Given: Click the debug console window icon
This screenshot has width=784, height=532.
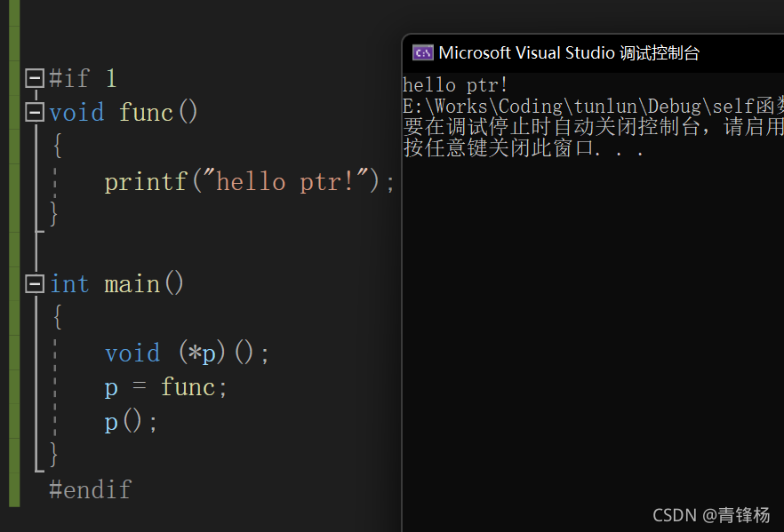Looking at the screenshot, I should pos(423,52).
